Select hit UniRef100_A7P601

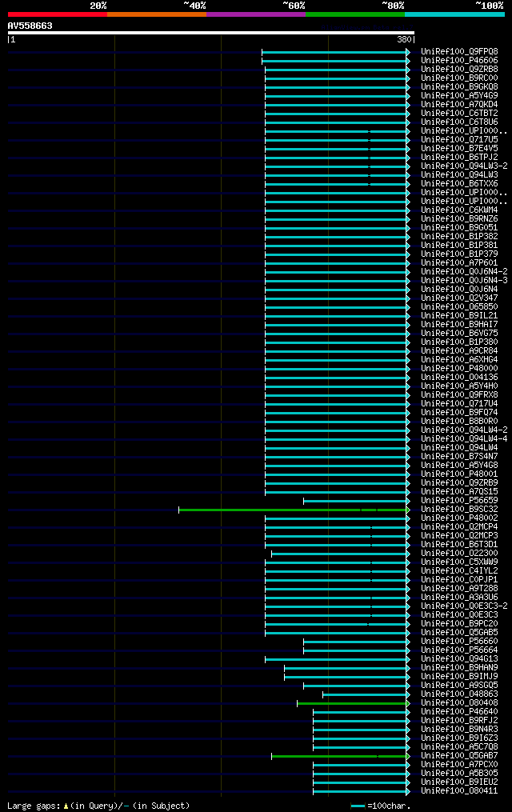click(x=459, y=263)
